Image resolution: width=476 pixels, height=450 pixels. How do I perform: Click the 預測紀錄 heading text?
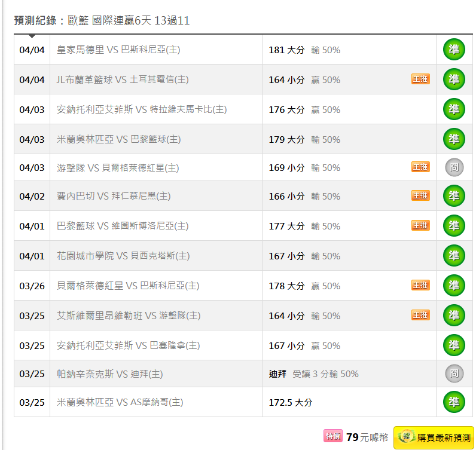click(x=36, y=20)
